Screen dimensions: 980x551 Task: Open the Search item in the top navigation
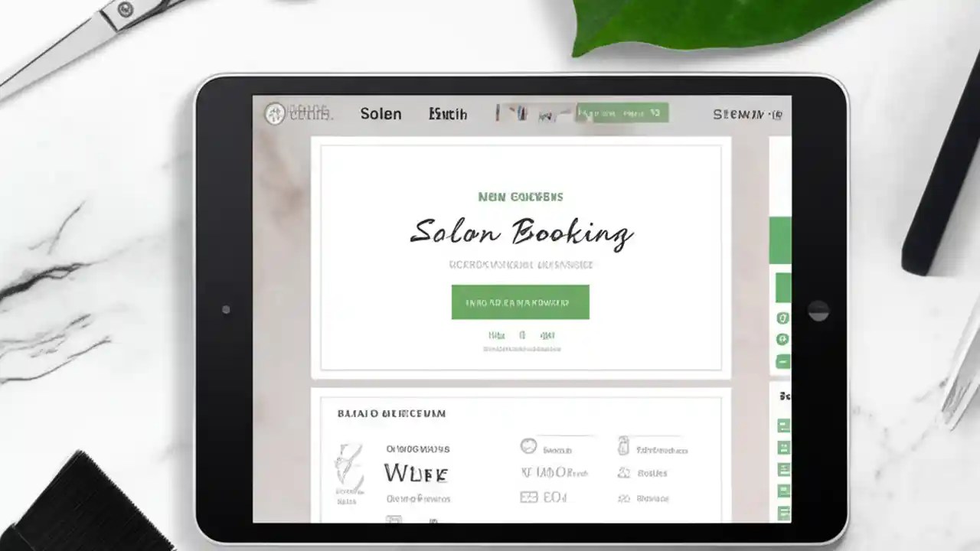pyautogui.click(x=448, y=113)
